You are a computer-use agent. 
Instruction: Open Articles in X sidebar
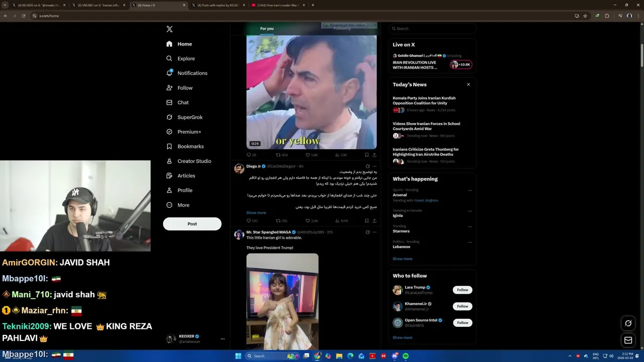click(x=181, y=175)
